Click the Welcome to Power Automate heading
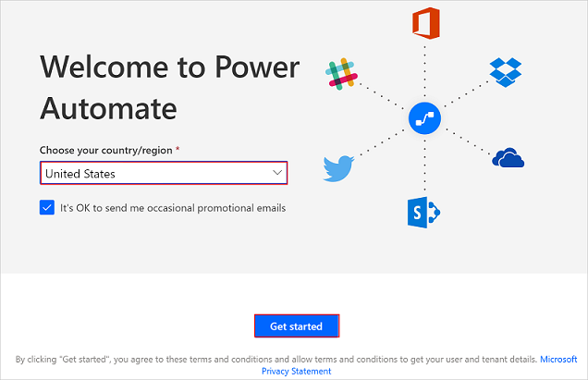 tap(170, 88)
